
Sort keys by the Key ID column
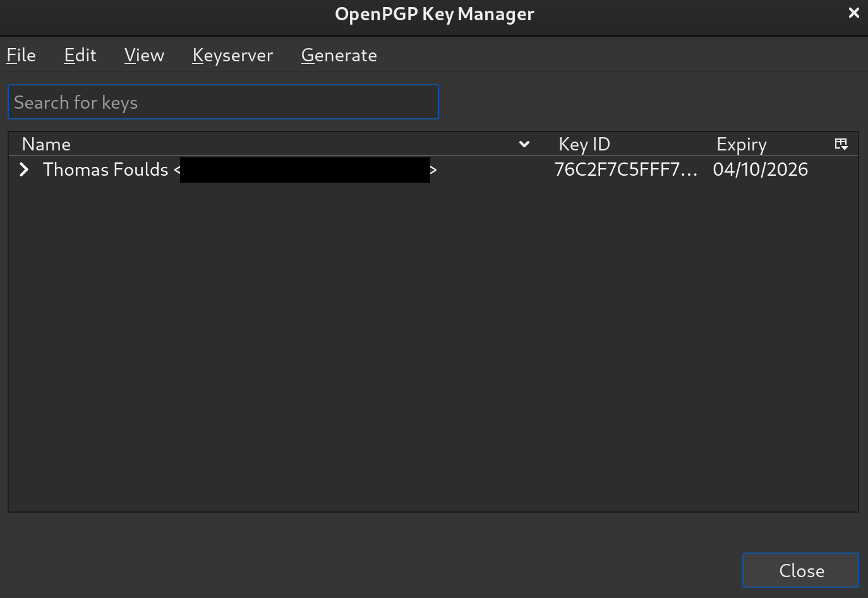click(584, 143)
